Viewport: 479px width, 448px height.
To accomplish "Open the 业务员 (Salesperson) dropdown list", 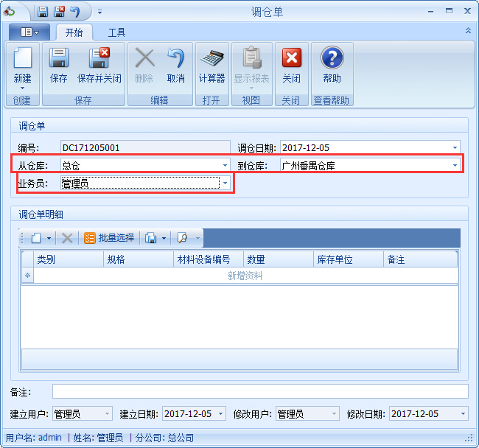I will 225,183.
